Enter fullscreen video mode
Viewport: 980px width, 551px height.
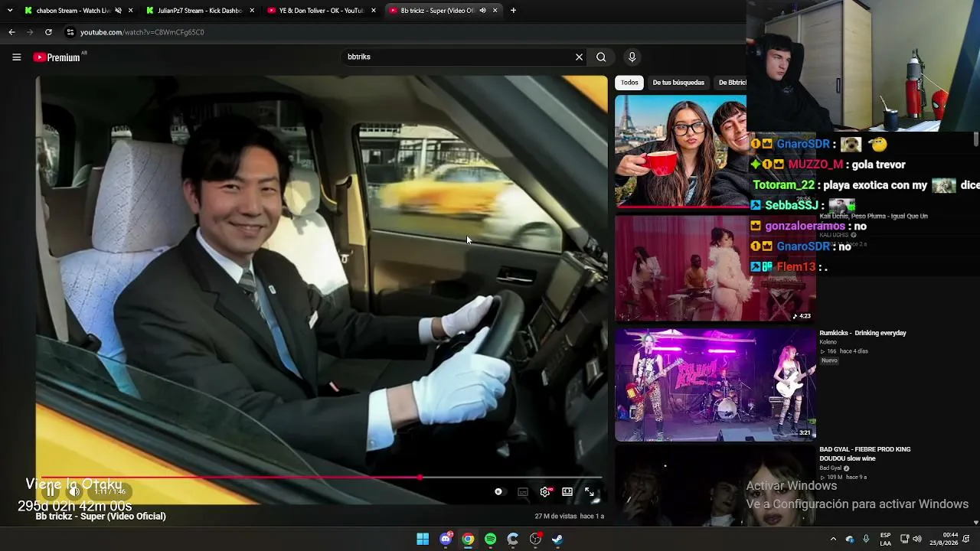tap(590, 492)
